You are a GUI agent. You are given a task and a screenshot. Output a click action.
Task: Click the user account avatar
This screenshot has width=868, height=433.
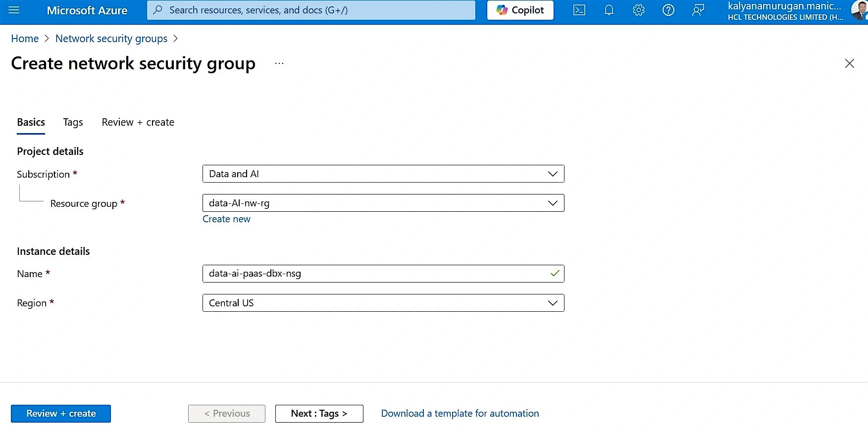pos(859,10)
